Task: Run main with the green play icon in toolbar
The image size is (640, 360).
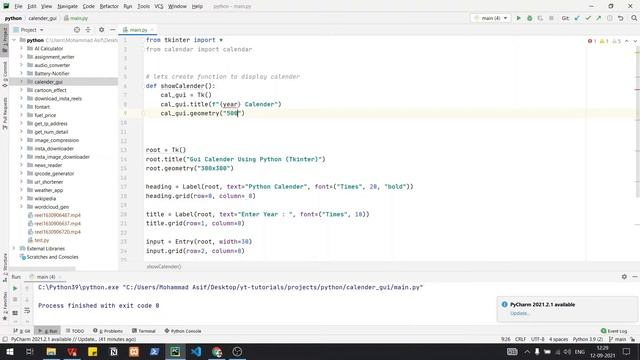Action: [x=518, y=18]
